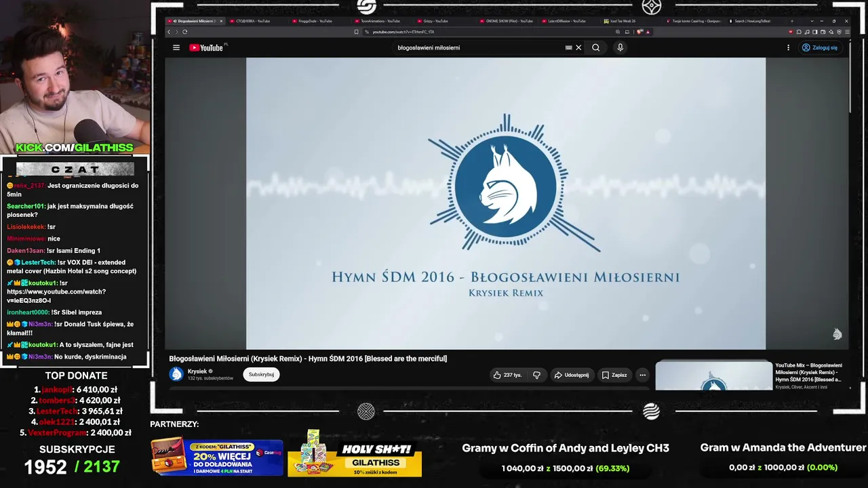868x488 pixels.
Task: Share the video via Udostępnij
Action: tap(571, 375)
